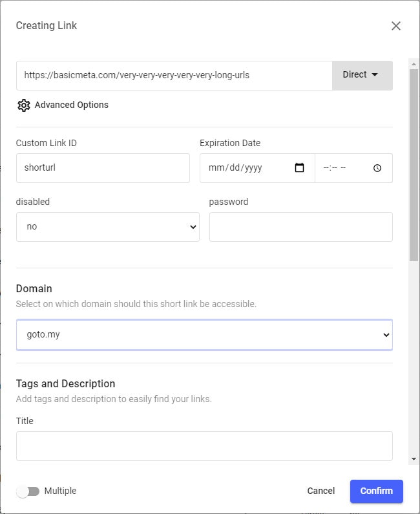This screenshot has height=514, width=420.
Task: Click the Custom Link ID field
Action: point(103,168)
